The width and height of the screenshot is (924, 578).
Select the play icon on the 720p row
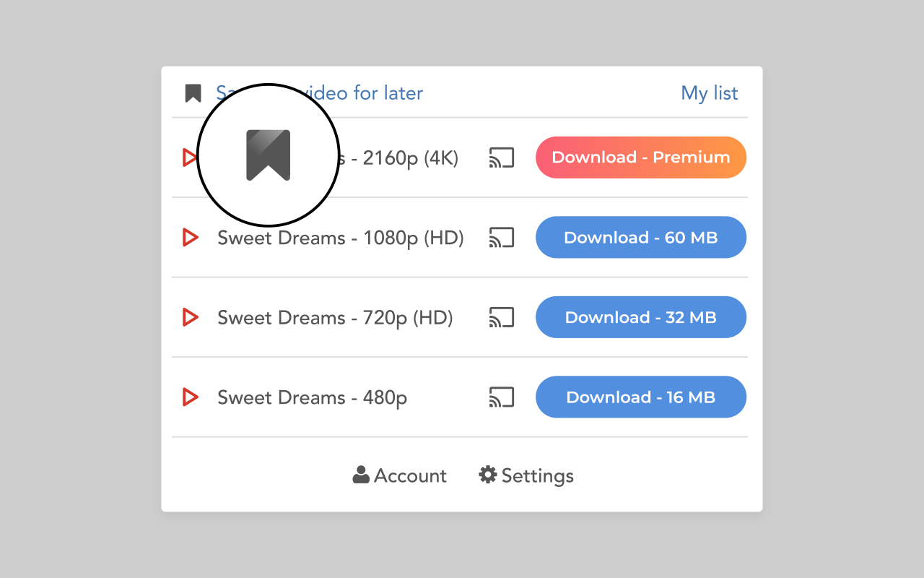point(191,316)
